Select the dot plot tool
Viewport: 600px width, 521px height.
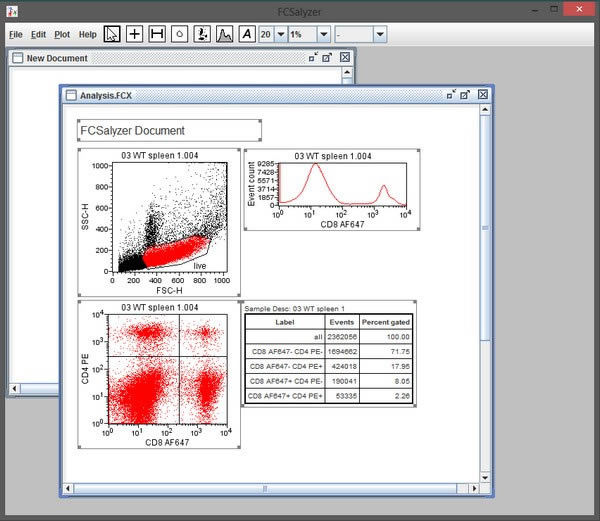(202, 33)
